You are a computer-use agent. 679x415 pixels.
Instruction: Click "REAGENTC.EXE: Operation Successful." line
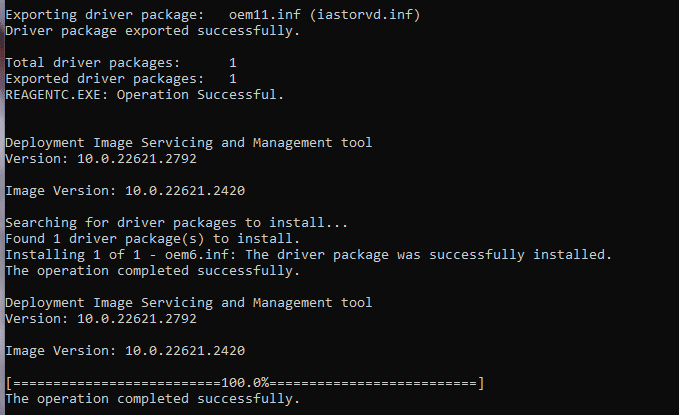coord(145,95)
